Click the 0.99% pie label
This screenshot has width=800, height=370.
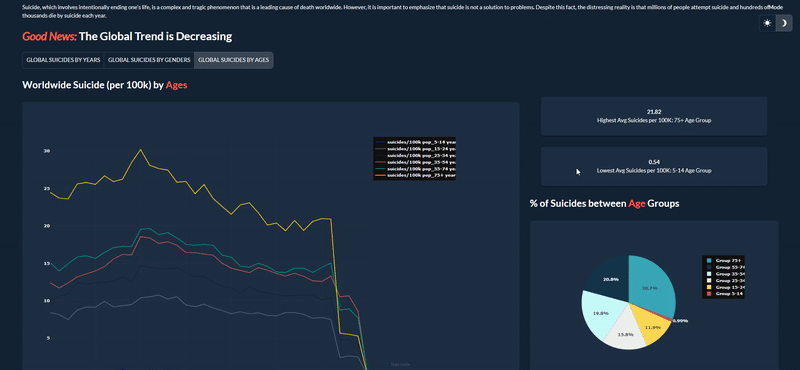pos(680,321)
